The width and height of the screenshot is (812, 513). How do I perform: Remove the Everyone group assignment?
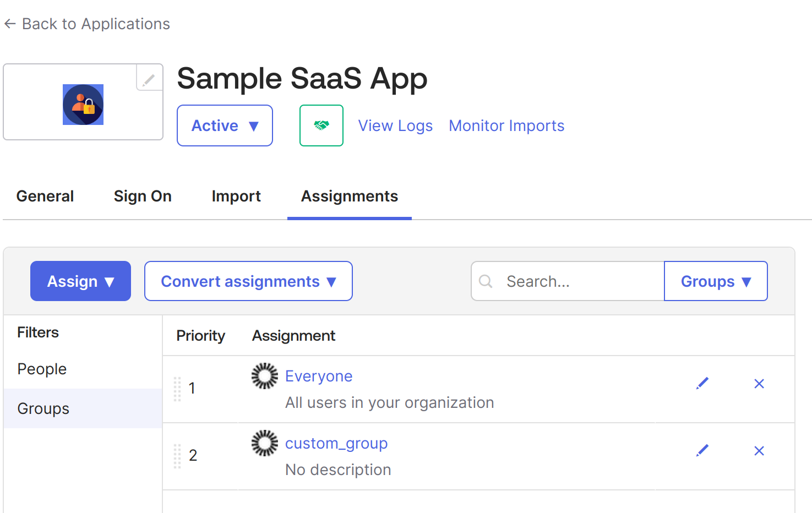coord(759,384)
